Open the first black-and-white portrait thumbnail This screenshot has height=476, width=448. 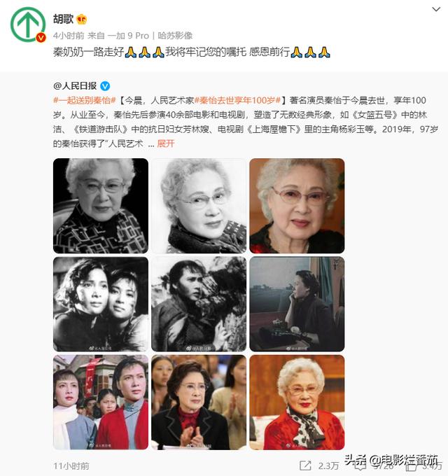[x=101, y=206]
